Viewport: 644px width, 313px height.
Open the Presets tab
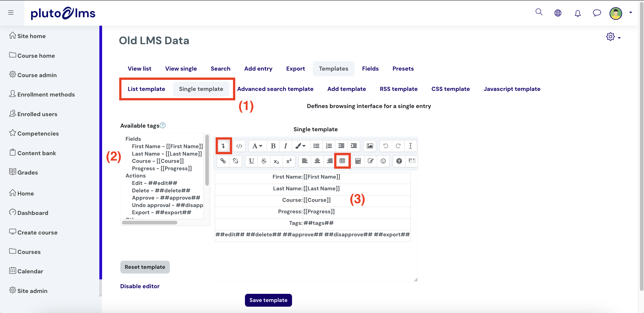pos(403,69)
